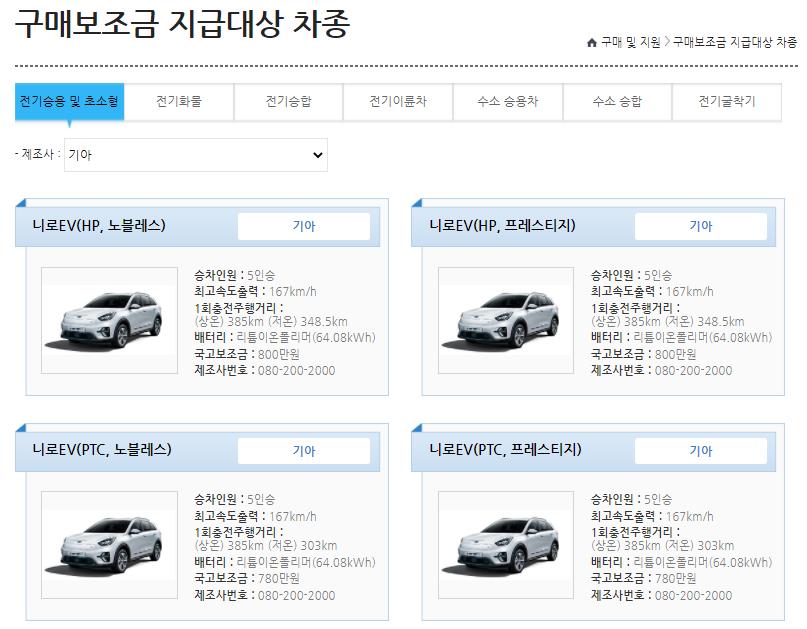
Task: Switch to the 전기승합 tab
Action: (289, 101)
